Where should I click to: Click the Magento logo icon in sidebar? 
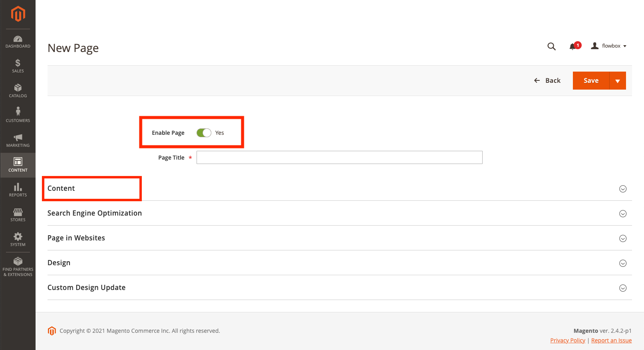[18, 14]
